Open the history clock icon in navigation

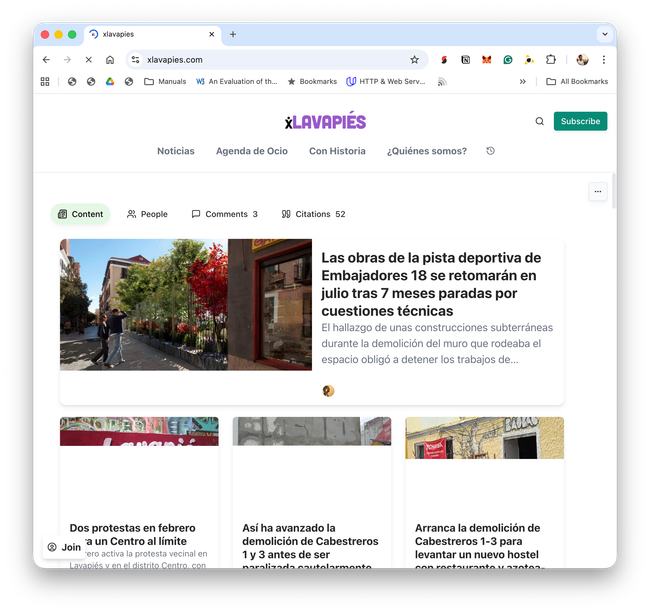pyautogui.click(x=490, y=151)
